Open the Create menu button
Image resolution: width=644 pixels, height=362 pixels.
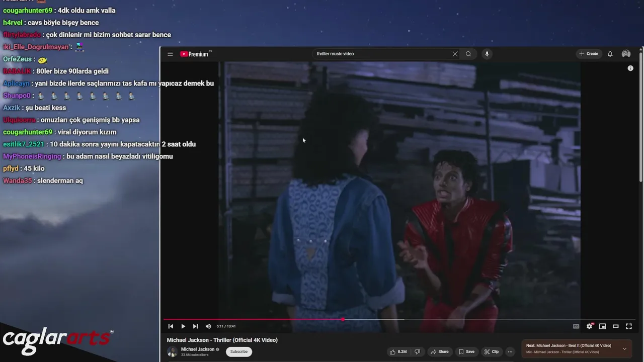coord(589,54)
